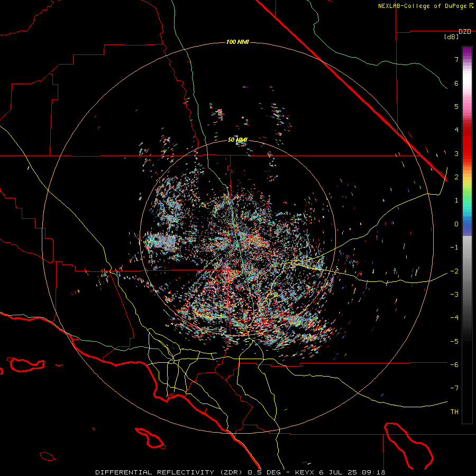Click the TH threshold label on legend

click(454, 412)
